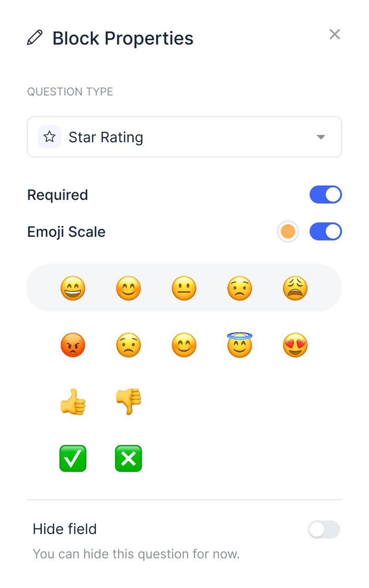Click the star icon inside the question type selector
Image resolution: width=369 pixels, height=588 pixels.
(x=48, y=137)
